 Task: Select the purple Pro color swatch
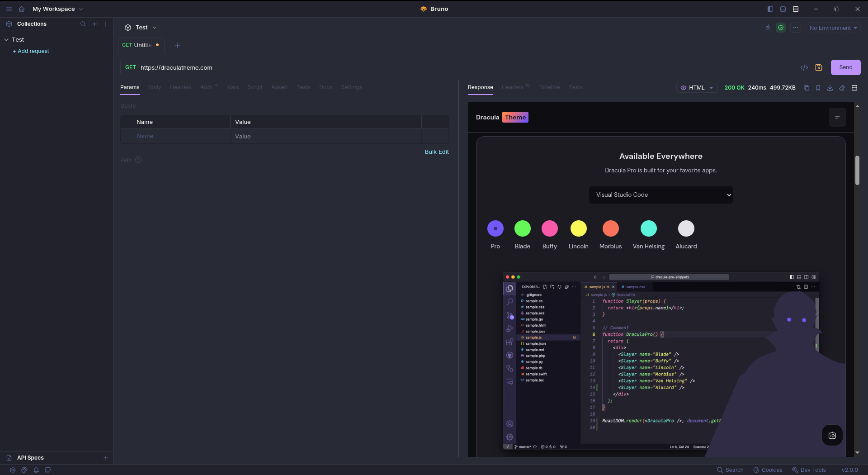(495, 228)
